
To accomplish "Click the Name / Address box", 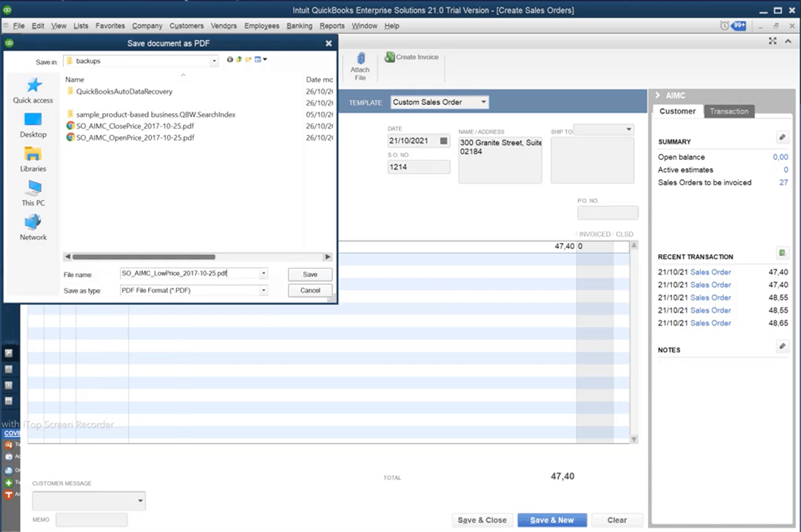I will point(500,160).
